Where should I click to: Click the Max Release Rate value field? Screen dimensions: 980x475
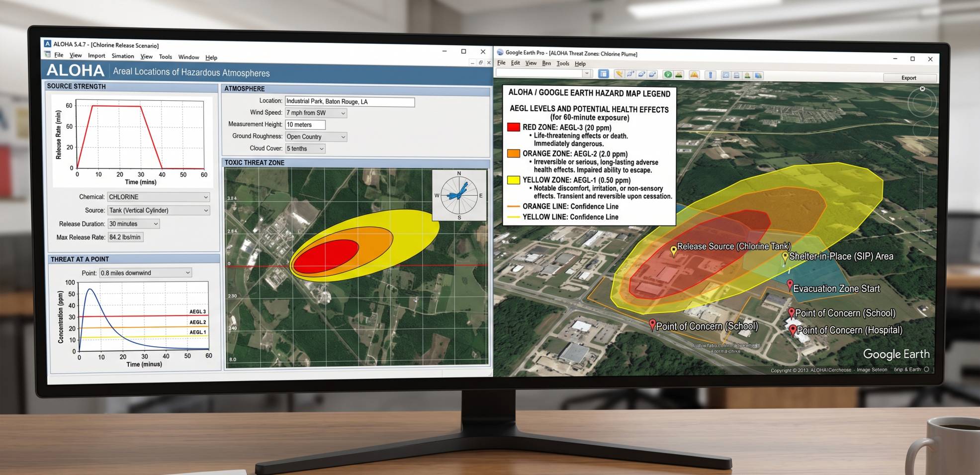tap(126, 237)
